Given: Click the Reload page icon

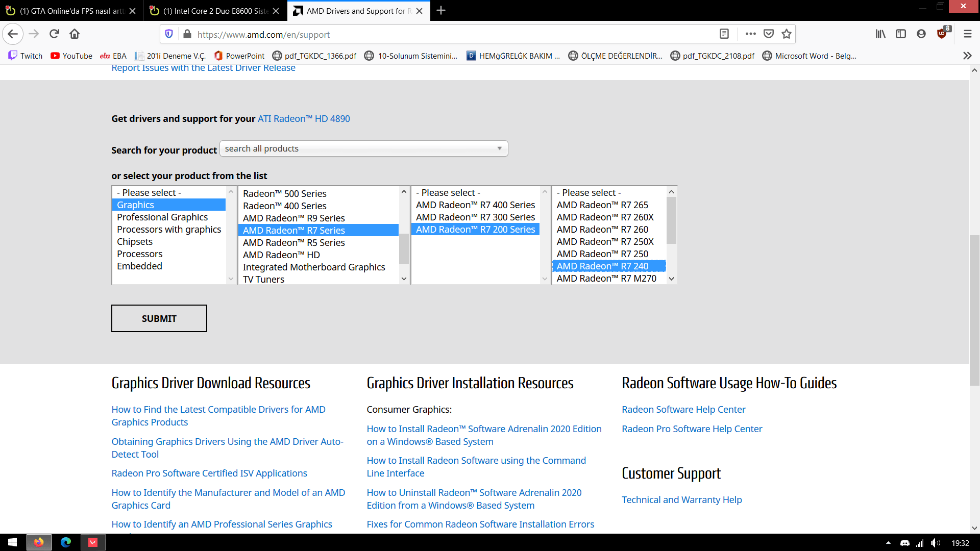Looking at the screenshot, I should coord(54,34).
